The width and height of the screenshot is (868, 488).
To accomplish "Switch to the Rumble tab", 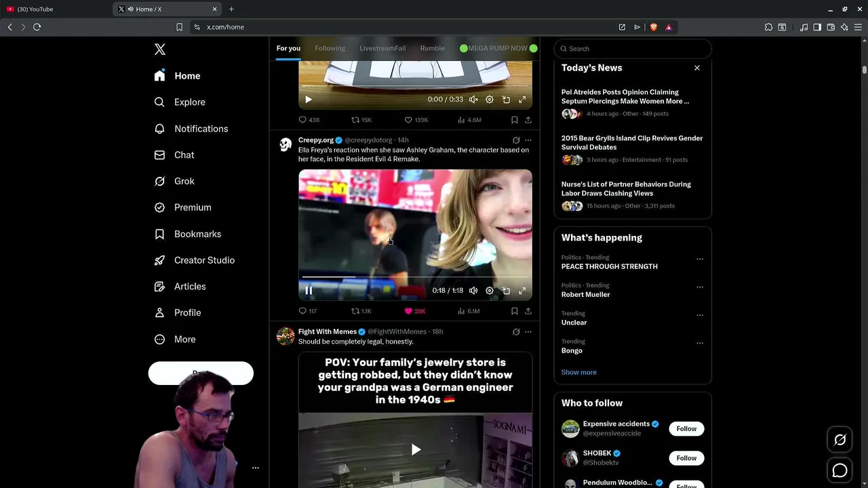I will [432, 49].
